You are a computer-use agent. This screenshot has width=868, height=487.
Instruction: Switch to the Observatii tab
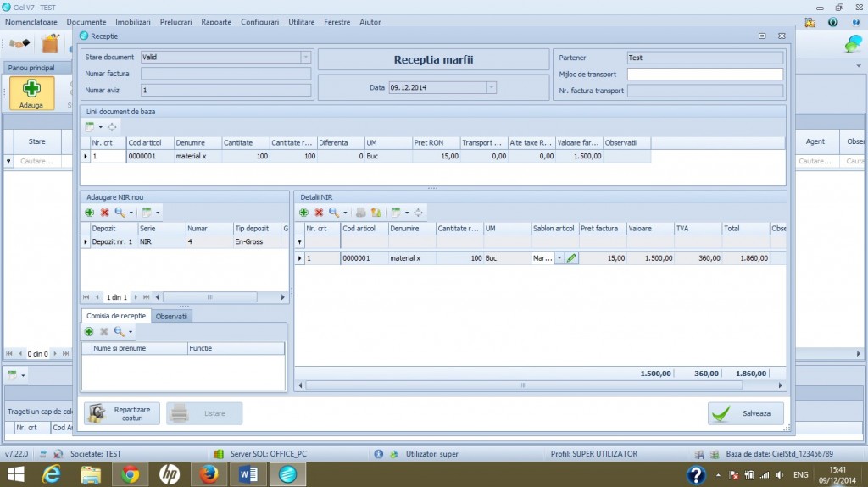click(171, 317)
